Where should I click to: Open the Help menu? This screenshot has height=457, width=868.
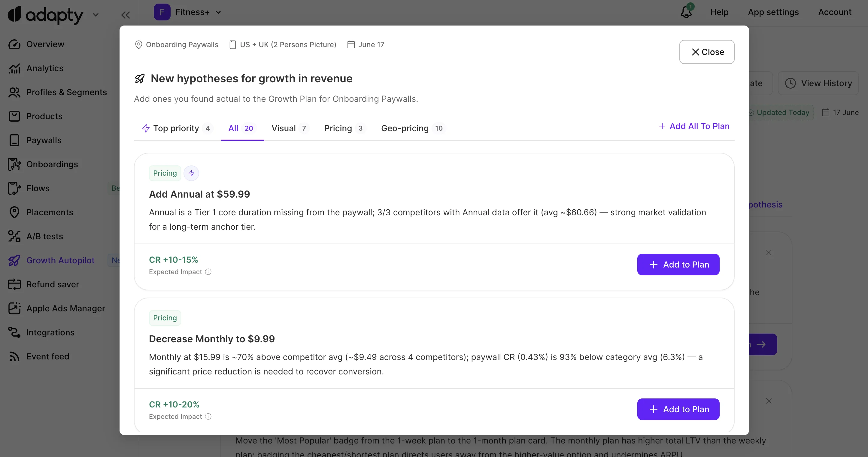719,12
